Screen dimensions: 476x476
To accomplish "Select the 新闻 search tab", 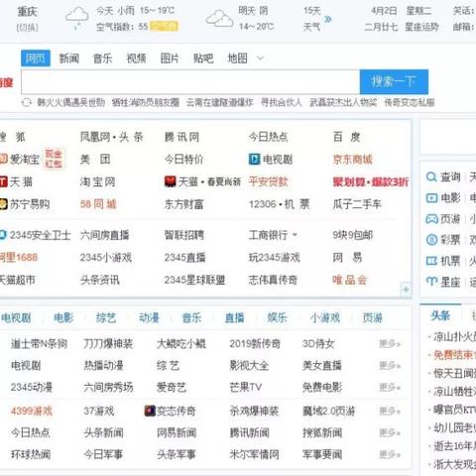I will [69, 59].
